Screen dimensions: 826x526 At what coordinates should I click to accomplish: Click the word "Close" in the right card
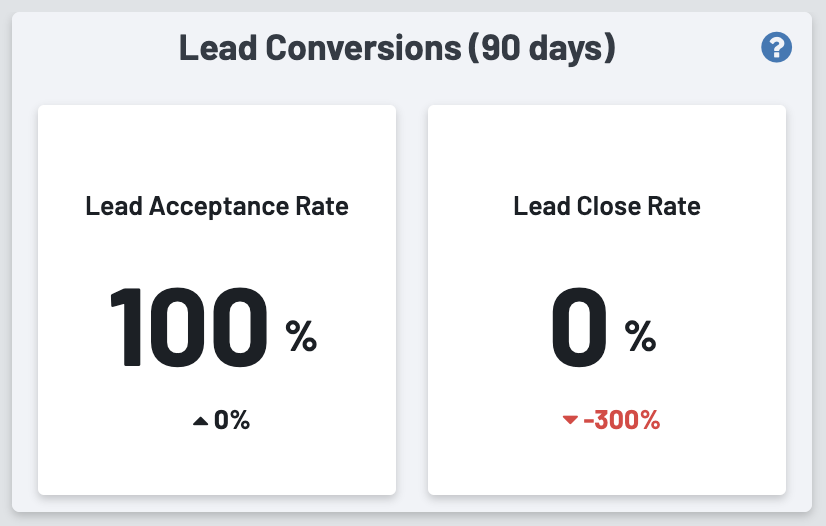605,207
